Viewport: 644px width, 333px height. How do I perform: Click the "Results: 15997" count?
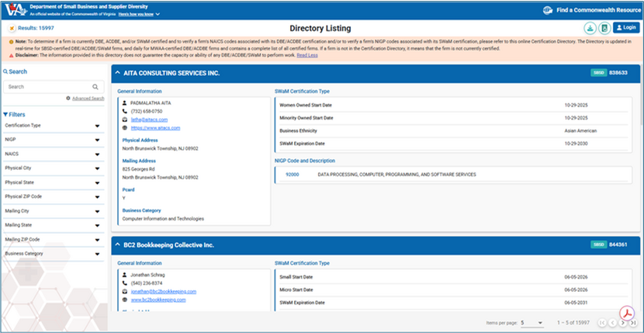(x=36, y=28)
